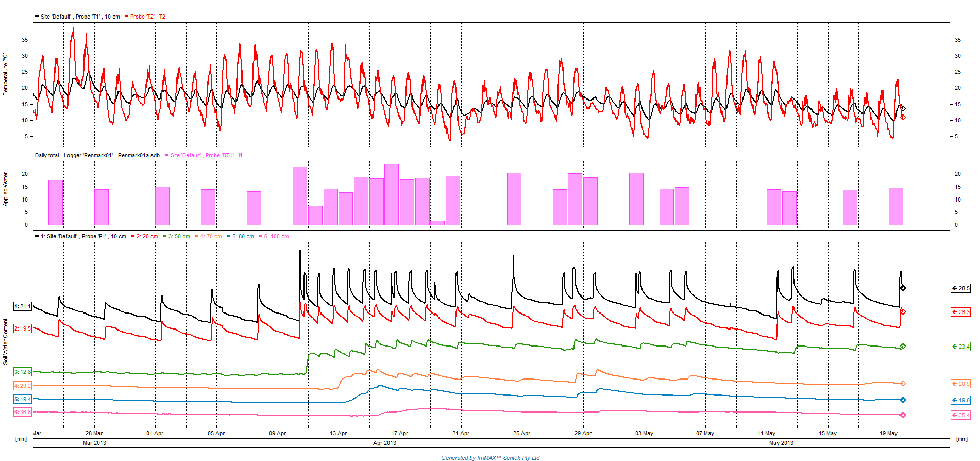Image resolution: width=980 pixels, height=461 pixels.
Task: Click the black T1 temperature end diamond marker
Action: (903, 108)
